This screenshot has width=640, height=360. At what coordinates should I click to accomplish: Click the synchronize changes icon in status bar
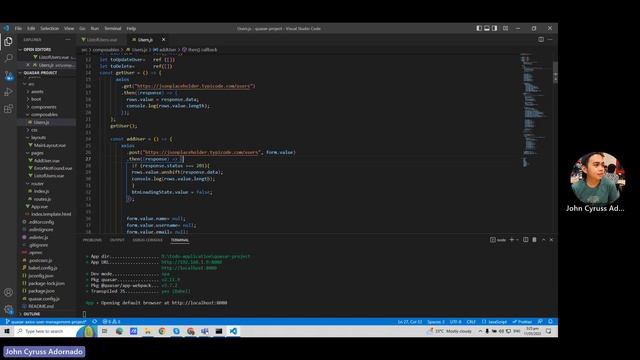[95, 322]
